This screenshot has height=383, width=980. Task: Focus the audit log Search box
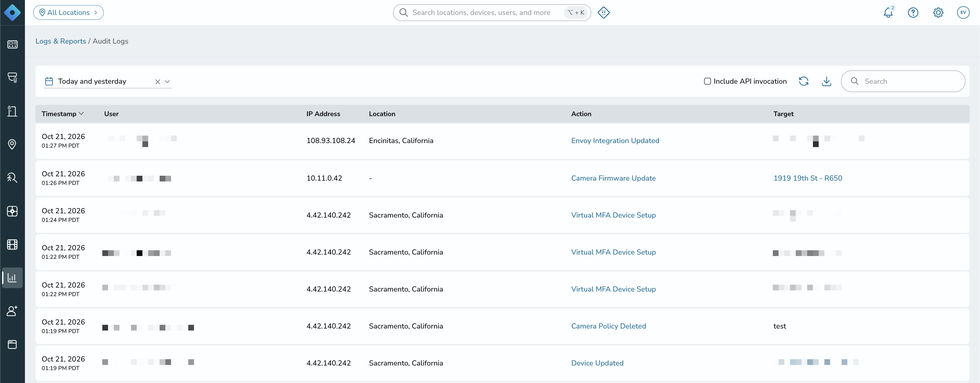click(x=903, y=81)
